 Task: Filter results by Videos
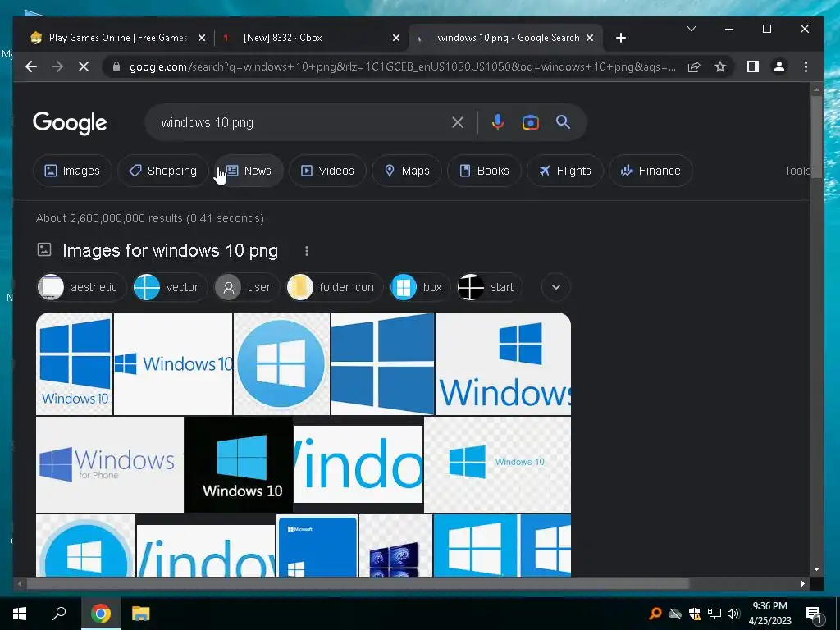click(x=327, y=171)
